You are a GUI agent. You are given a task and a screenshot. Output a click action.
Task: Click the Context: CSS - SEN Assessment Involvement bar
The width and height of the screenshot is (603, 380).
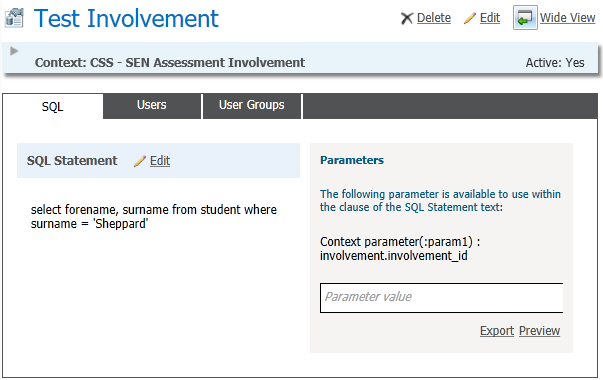click(x=300, y=58)
